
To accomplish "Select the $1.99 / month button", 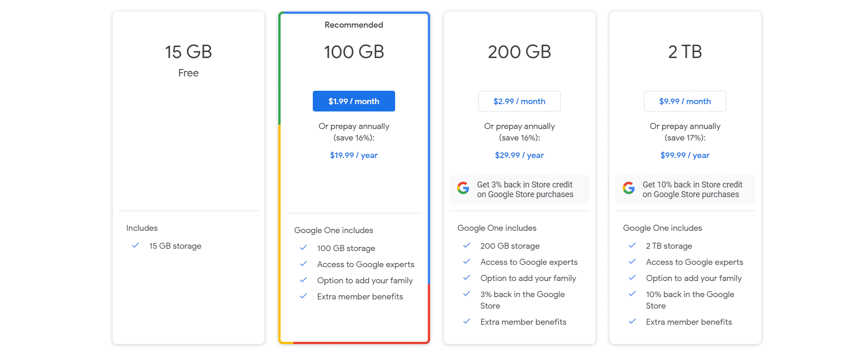I will (354, 101).
